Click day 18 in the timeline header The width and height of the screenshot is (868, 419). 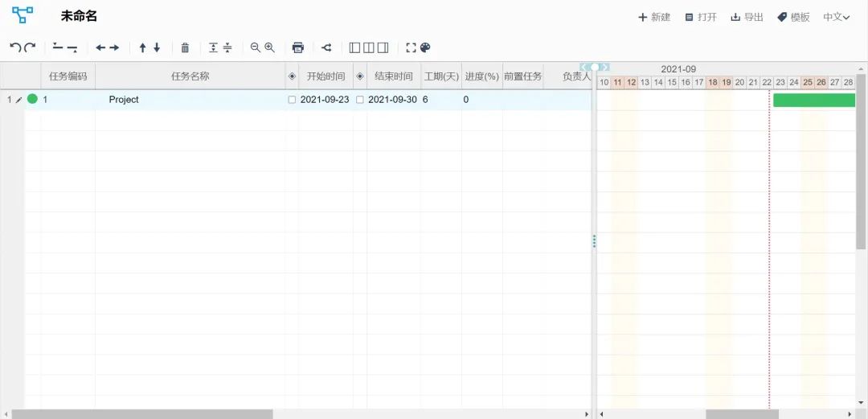click(712, 83)
